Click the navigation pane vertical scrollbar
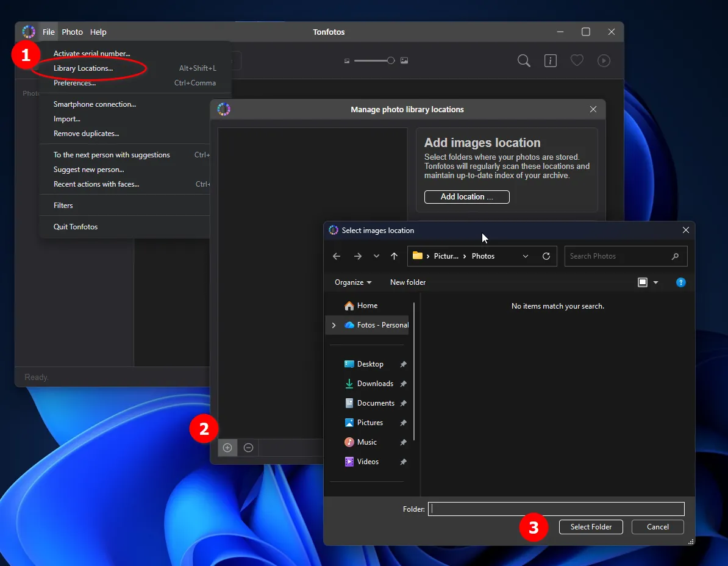 click(x=413, y=371)
